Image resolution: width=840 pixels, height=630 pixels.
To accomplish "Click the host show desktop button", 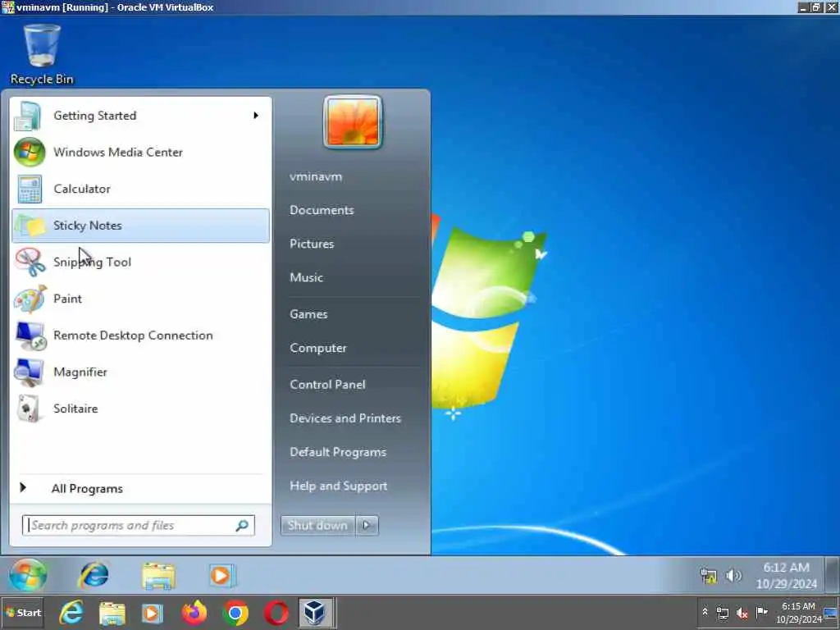I will 832,613.
